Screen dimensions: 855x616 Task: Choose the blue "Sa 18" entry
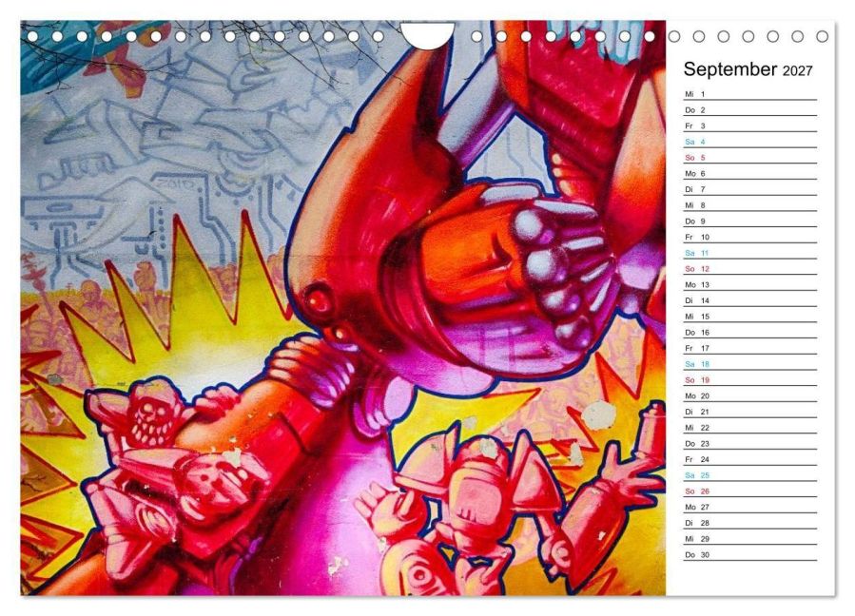point(750,363)
